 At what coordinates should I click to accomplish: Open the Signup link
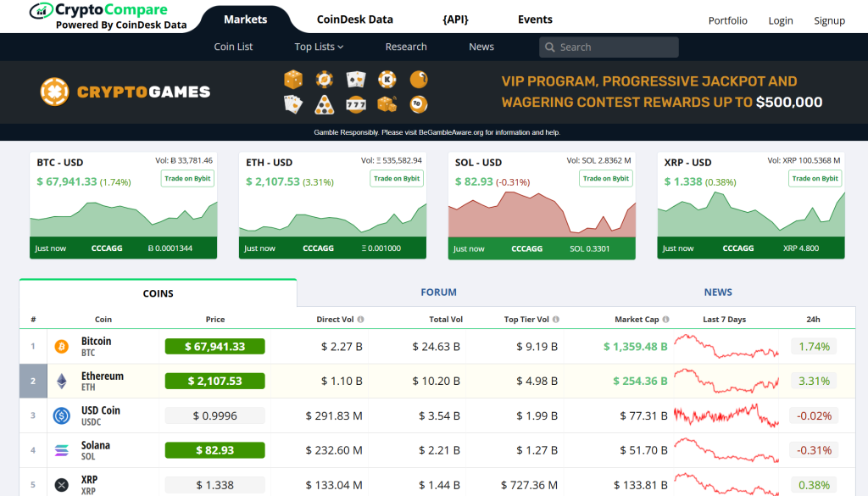829,20
